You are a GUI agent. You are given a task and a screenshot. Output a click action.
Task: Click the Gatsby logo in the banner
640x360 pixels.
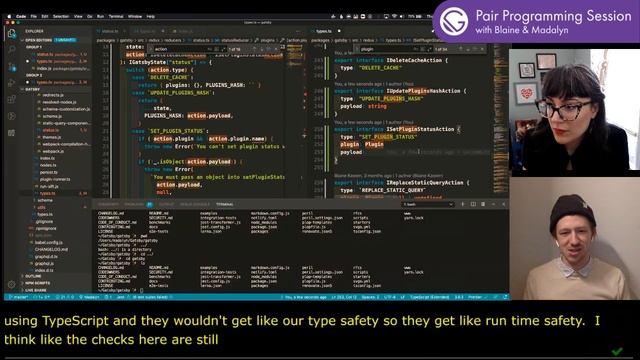click(453, 21)
